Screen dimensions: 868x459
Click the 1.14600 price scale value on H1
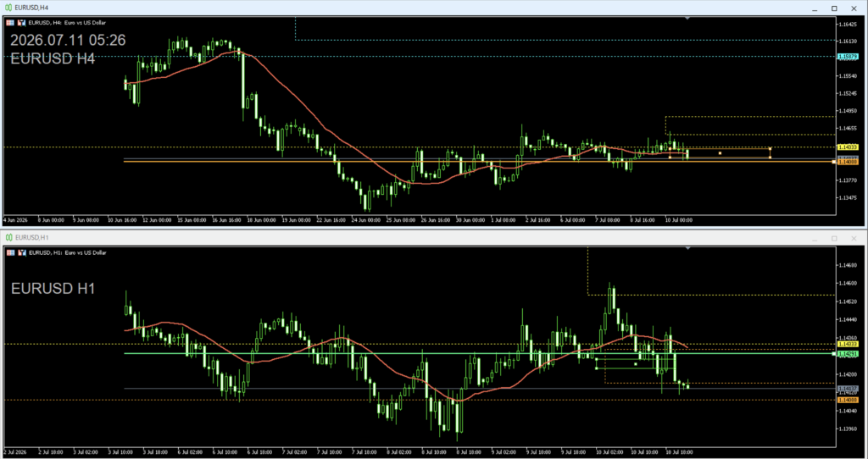pos(848,283)
